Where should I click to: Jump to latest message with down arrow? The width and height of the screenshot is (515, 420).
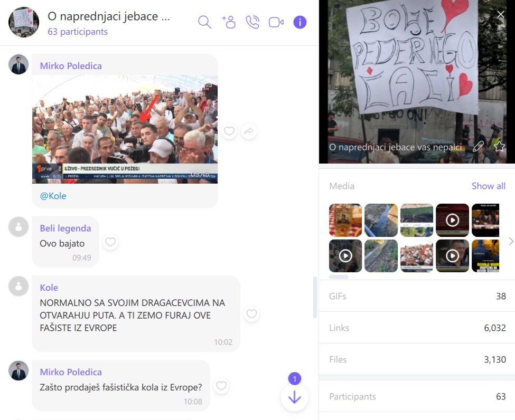tap(295, 397)
